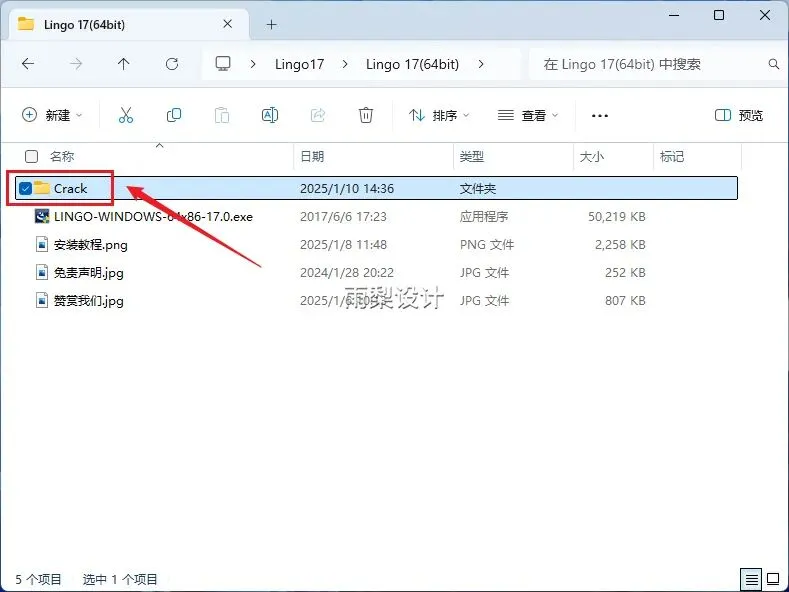This screenshot has width=789, height=592.
Task: Click the size value 2,258 KB
Action: pos(620,245)
